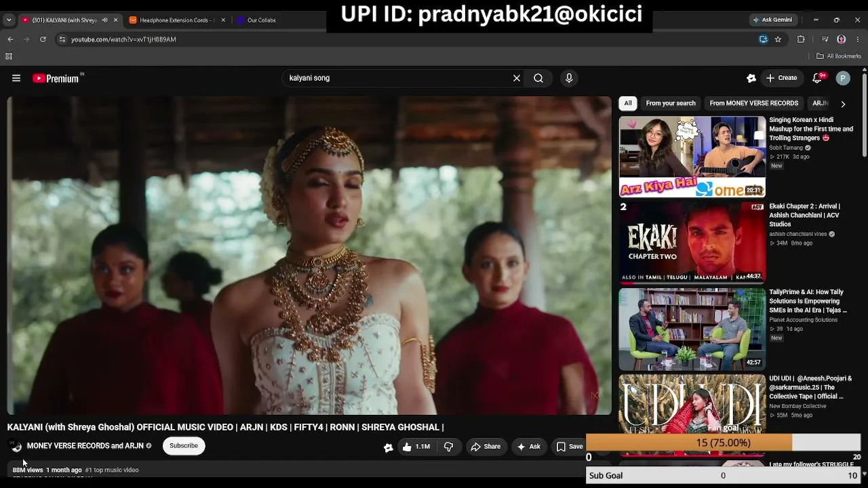
Task: Open Singing Korean x Hindi Mashup title
Action: pyautogui.click(x=811, y=129)
